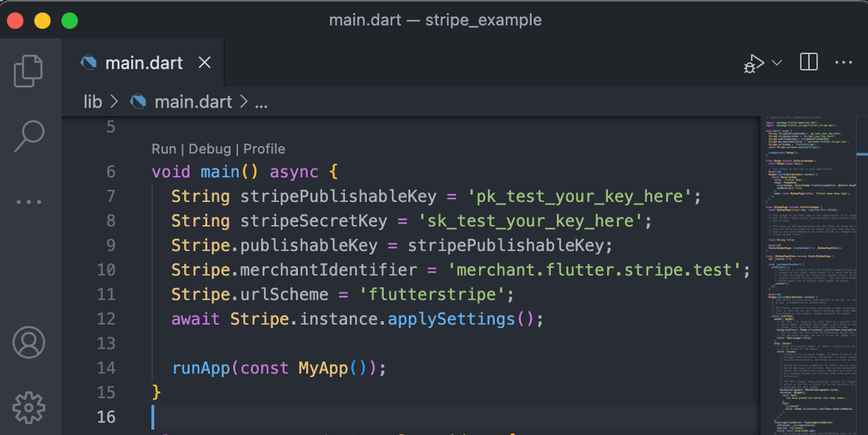
Task: Switch to the main.dart editor tab
Action: [x=144, y=62]
